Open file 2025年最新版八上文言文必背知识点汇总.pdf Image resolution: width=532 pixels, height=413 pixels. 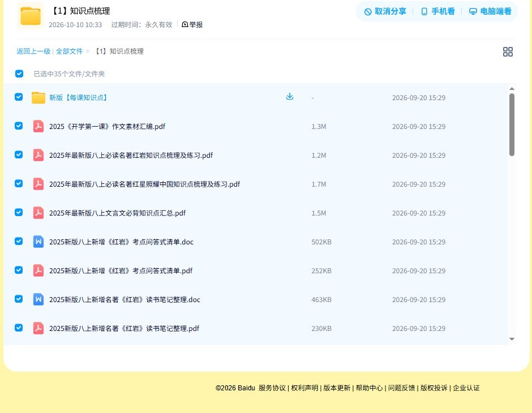pyautogui.click(x=117, y=213)
